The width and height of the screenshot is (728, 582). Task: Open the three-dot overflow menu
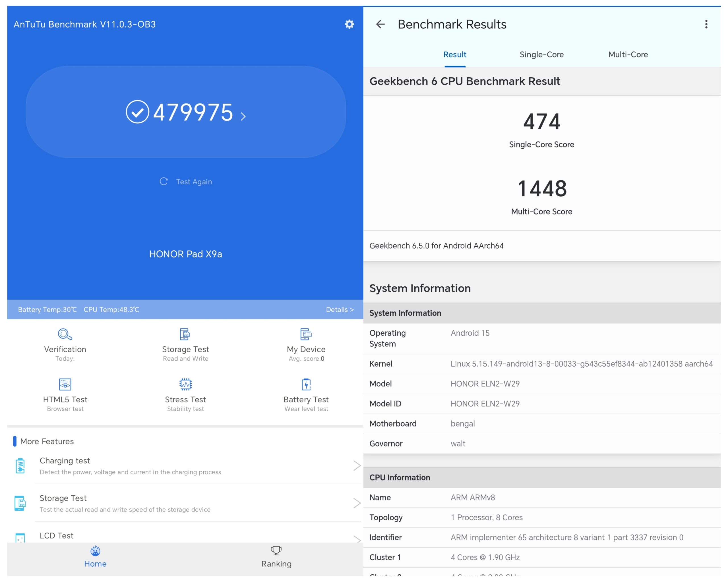click(x=706, y=24)
